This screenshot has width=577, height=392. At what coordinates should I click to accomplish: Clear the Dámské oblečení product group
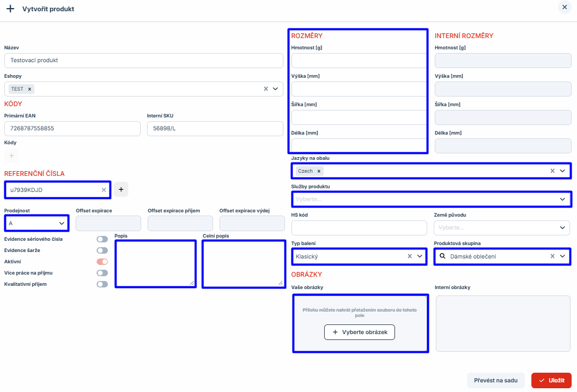tap(552, 256)
